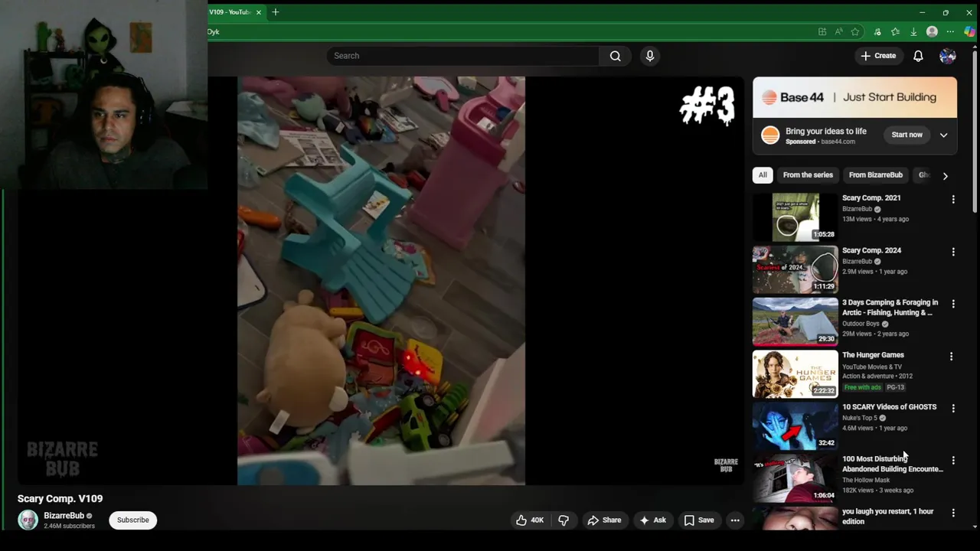This screenshot has width=980, height=551.
Task: Open Edge Settings and more menu
Action: click(x=950, y=31)
